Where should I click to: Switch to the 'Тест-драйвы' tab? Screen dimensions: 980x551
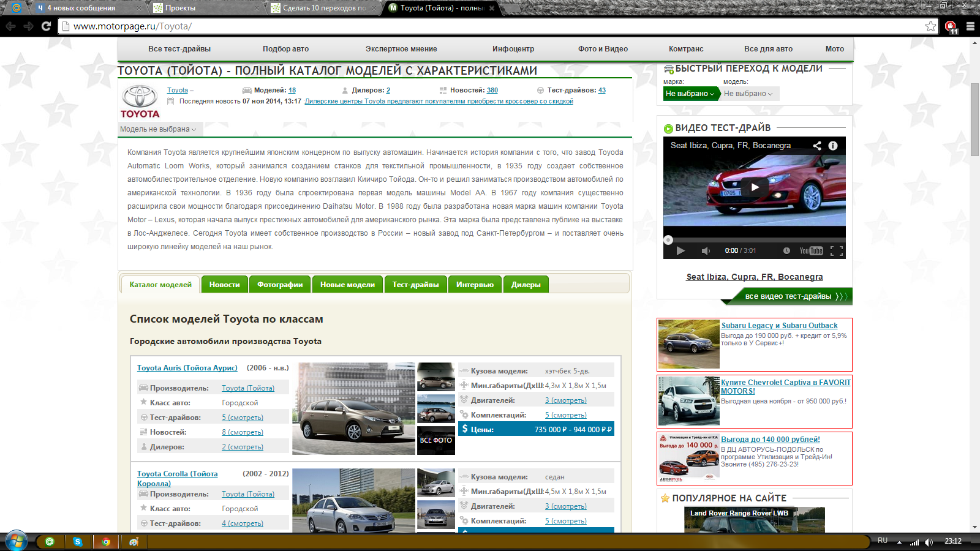(x=416, y=285)
